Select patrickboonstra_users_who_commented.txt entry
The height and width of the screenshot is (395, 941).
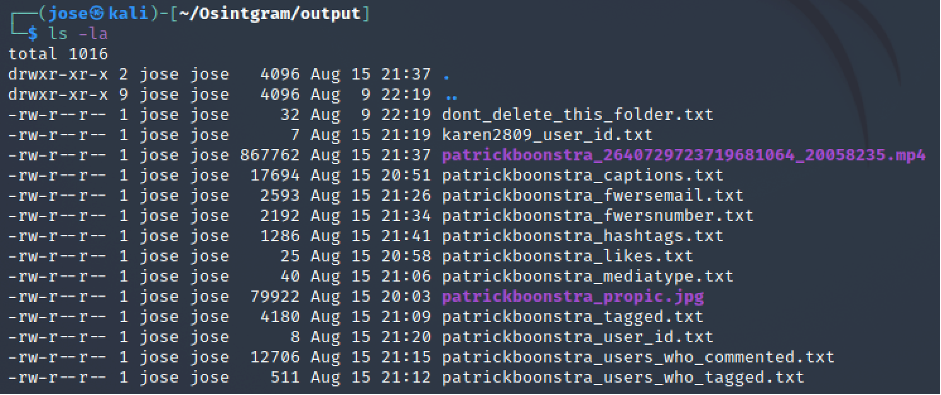638,358
